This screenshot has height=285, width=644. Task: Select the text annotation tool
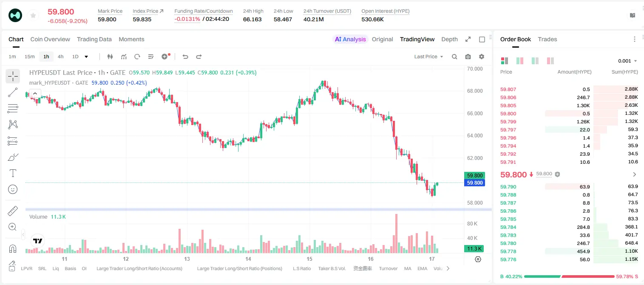click(x=13, y=173)
